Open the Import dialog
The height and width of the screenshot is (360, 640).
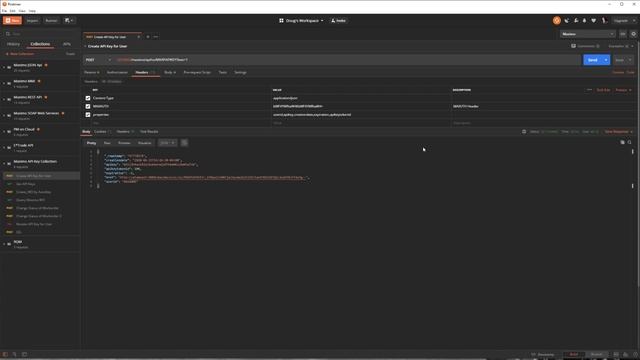click(32, 20)
